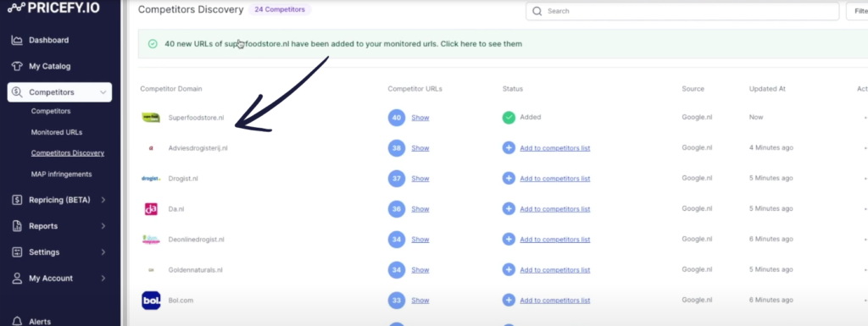Click the Updated At column header
Viewport: 868px width, 326px height.
point(767,88)
